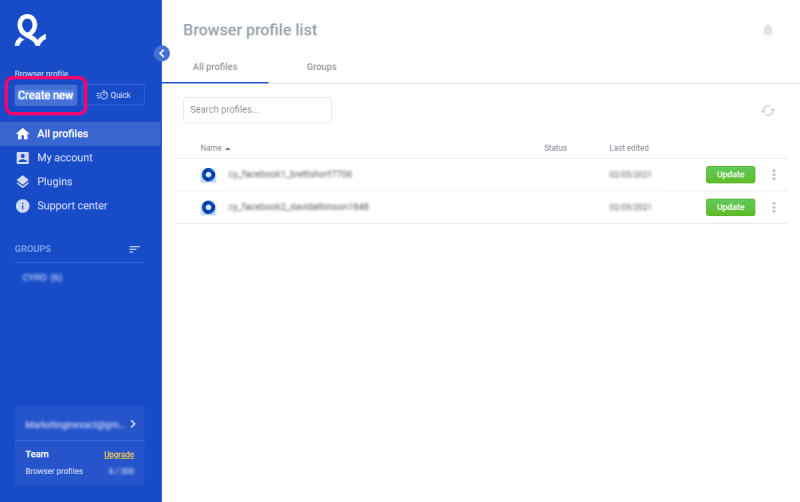Screen dimensions: 800x502
Task: Go to Support center
Action: [71, 206]
